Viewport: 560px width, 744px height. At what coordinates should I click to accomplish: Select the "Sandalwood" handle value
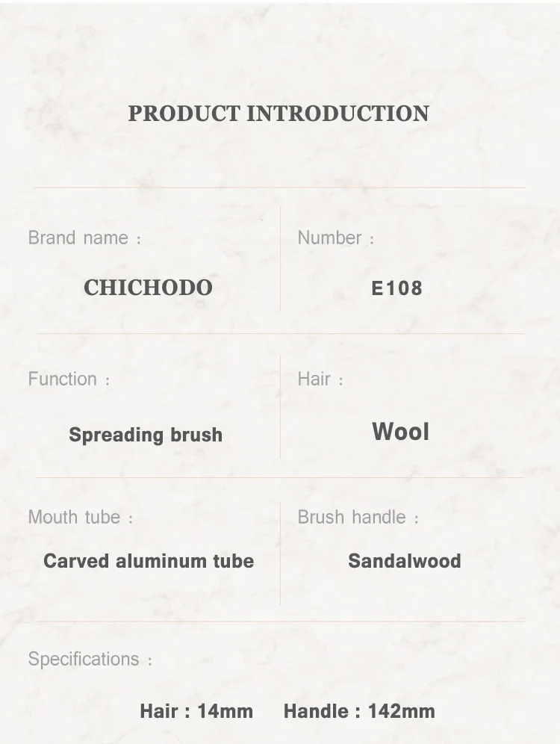[404, 561]
